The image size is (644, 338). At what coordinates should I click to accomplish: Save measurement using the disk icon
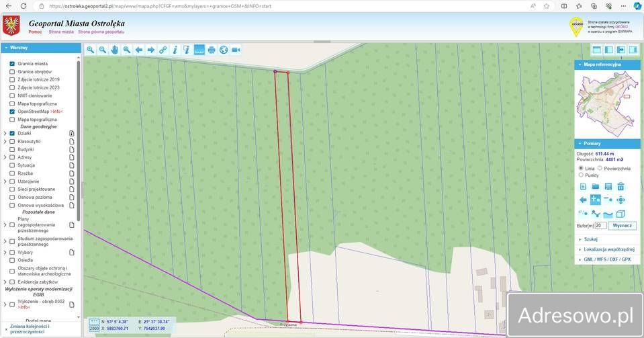click(x=608, y=186)
